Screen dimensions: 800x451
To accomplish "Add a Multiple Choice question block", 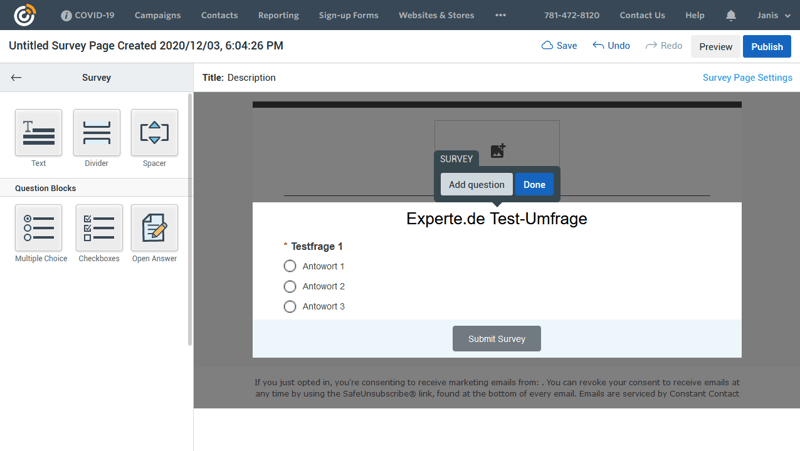I will click(39, 228).
